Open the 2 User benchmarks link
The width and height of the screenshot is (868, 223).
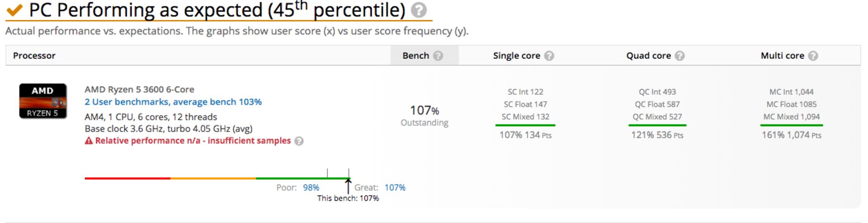(x=173, y=102)
